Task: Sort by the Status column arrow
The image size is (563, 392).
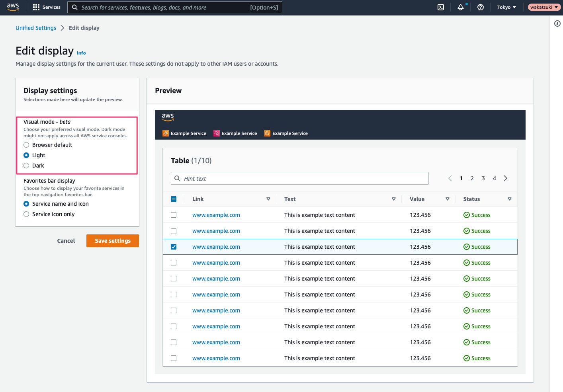Action: click(510, 199)
